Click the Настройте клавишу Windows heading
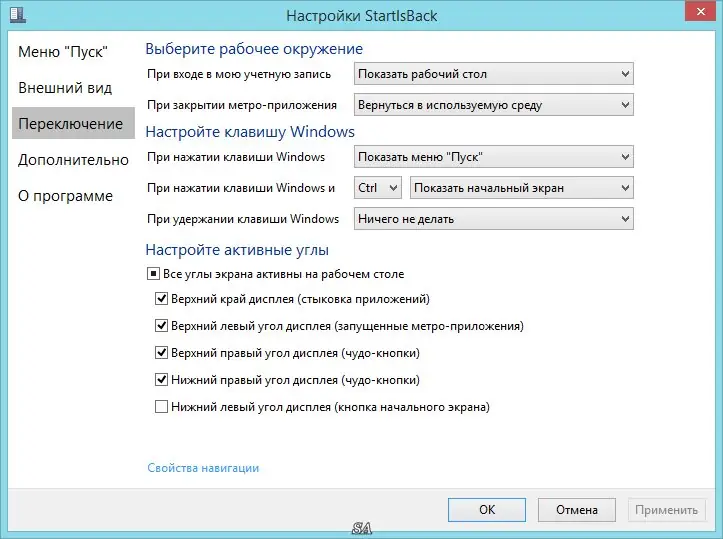Viewport: 723px width, 539px height. (250, 131)
